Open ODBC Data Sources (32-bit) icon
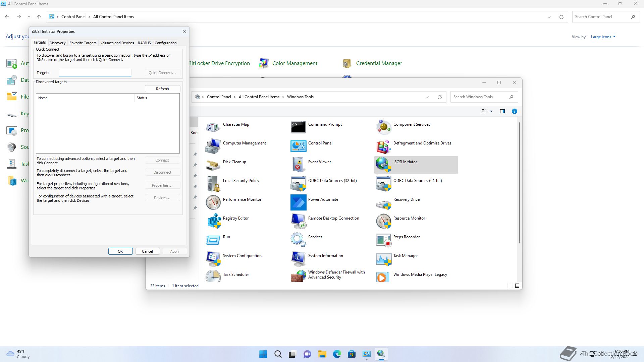This screenshot has height=362, width=644. (x=298, y=184)
